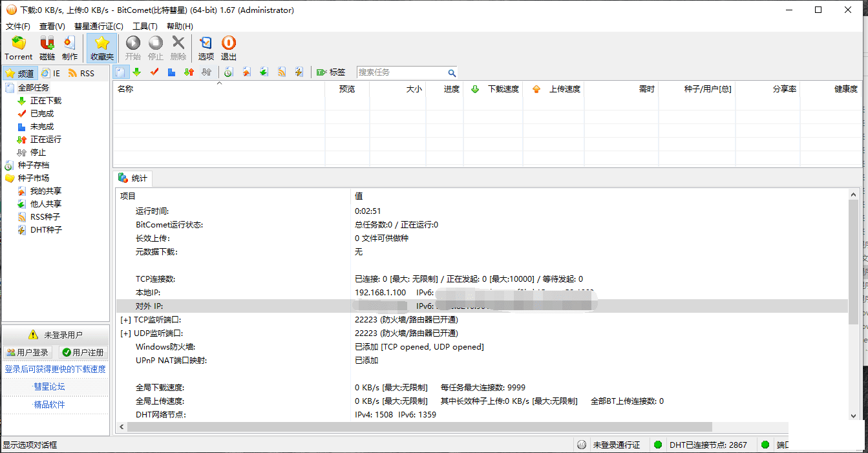Sort by the 大小 column header

pyautogui.click(x=397, y=89)
